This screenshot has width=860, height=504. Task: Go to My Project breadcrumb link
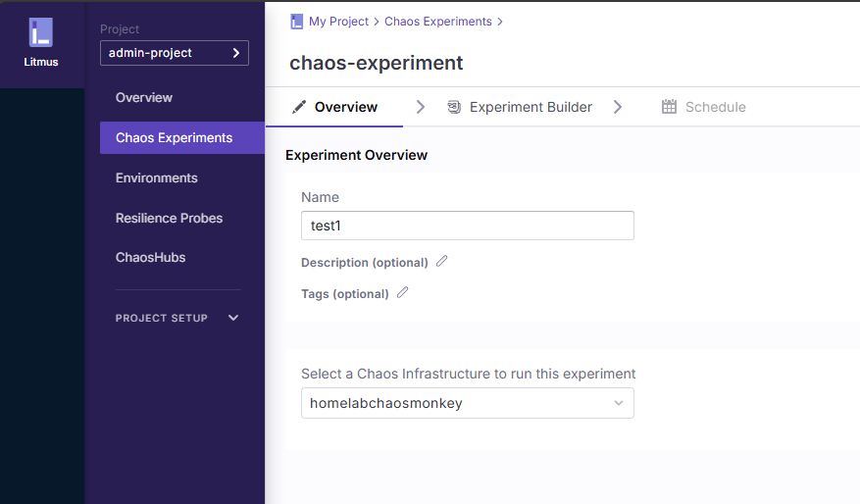pyautogui.click(x=338, y=22)
